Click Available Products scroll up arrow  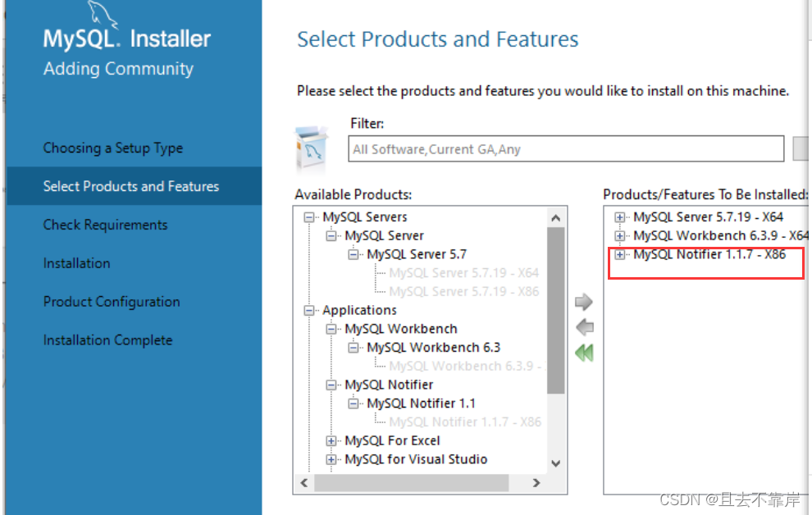pyautogui.click(x=555, y=218)
